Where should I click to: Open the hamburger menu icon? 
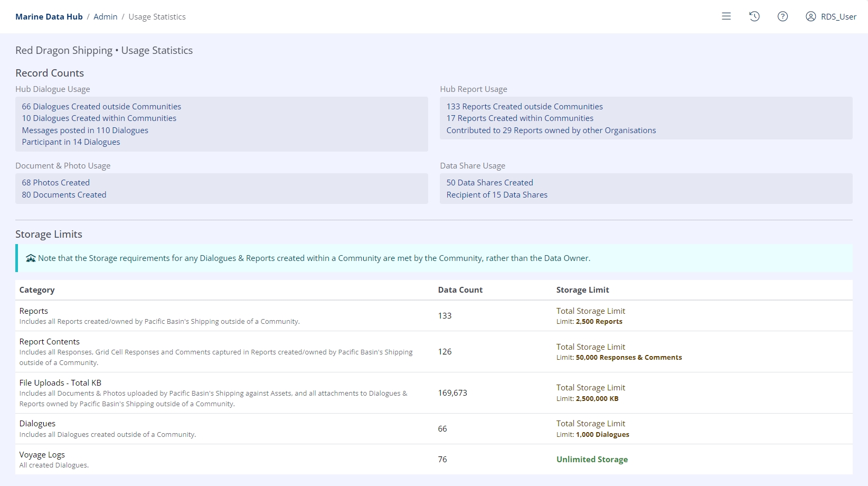[727, 16]
